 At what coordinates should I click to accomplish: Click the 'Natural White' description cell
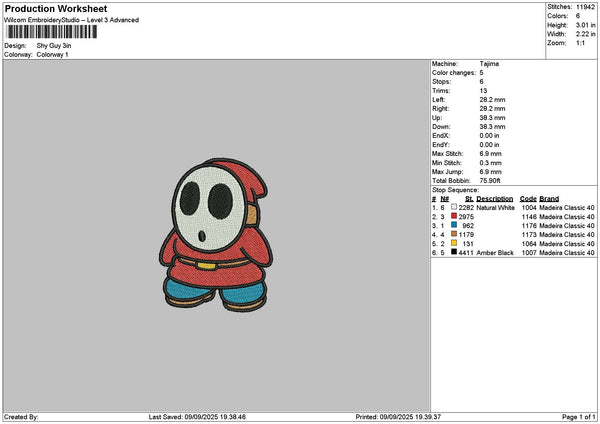[496, 208]
